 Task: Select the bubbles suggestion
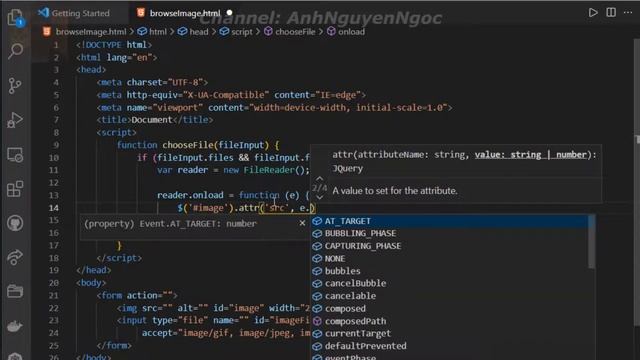pos(450,271)
